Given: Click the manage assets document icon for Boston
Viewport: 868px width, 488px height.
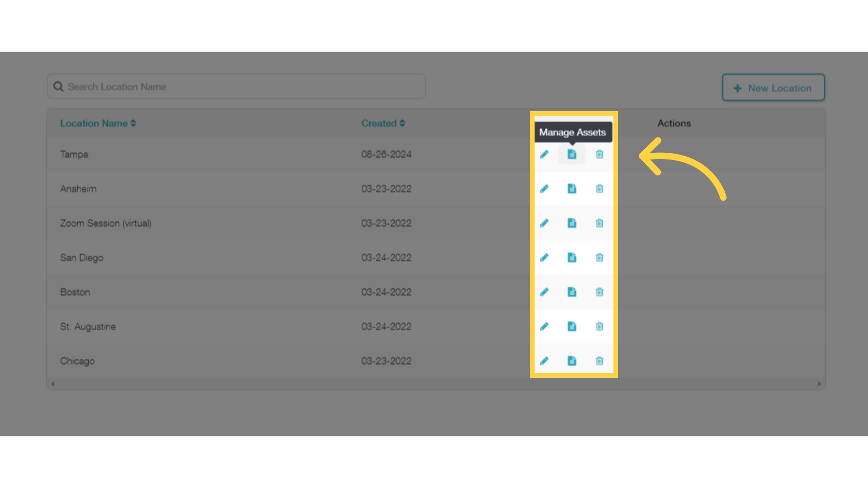Looking at the screenshot, I should pos(571,291).
